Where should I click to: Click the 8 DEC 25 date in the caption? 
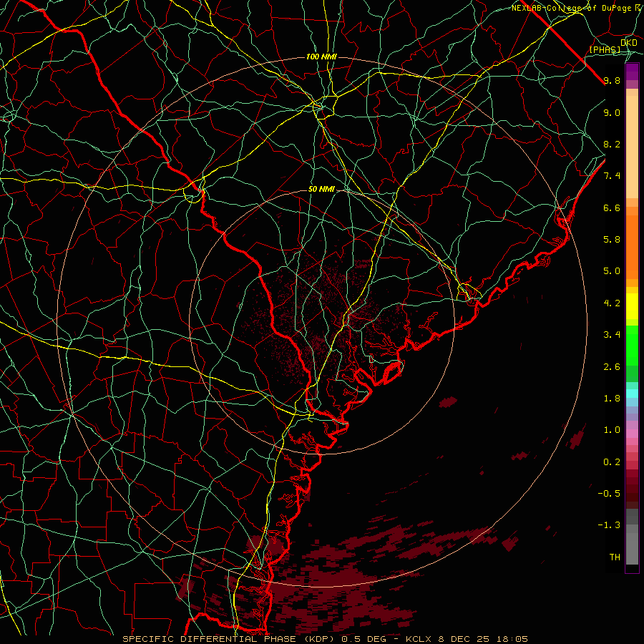464,639
